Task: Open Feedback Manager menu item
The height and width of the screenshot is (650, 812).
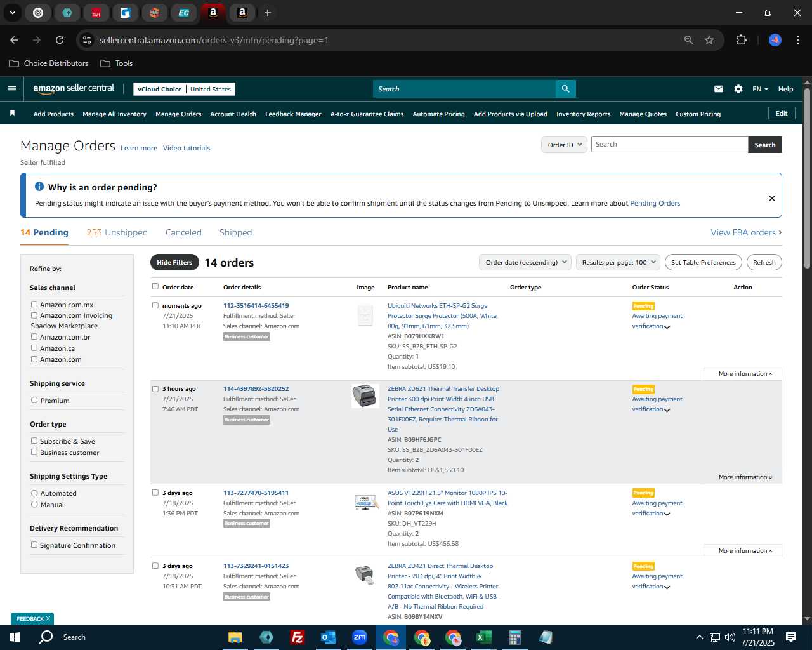Action: click(293, 114)
